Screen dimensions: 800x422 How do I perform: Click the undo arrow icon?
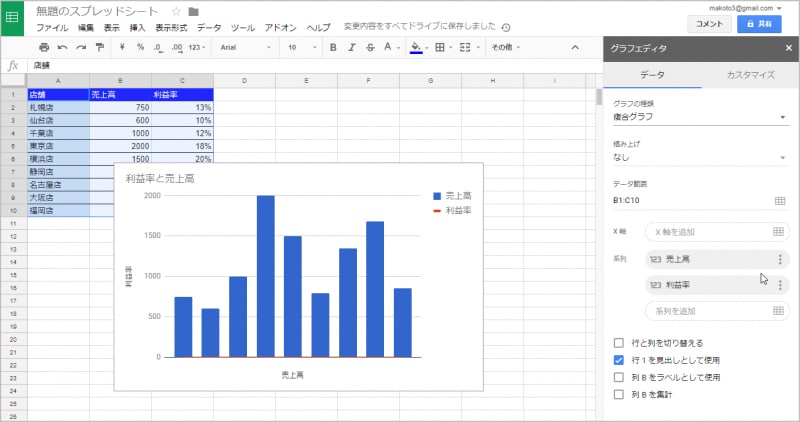(x=62, y=47)
